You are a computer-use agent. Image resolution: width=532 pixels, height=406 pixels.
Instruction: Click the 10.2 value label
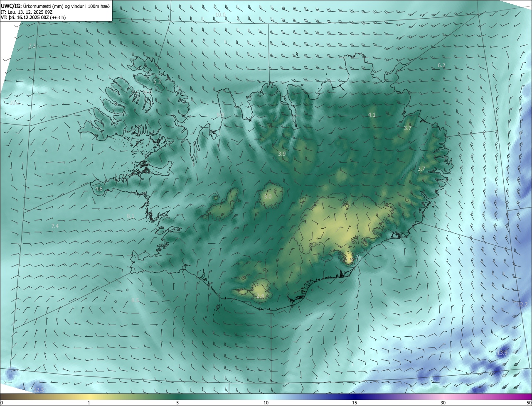[x=15, y=103]
